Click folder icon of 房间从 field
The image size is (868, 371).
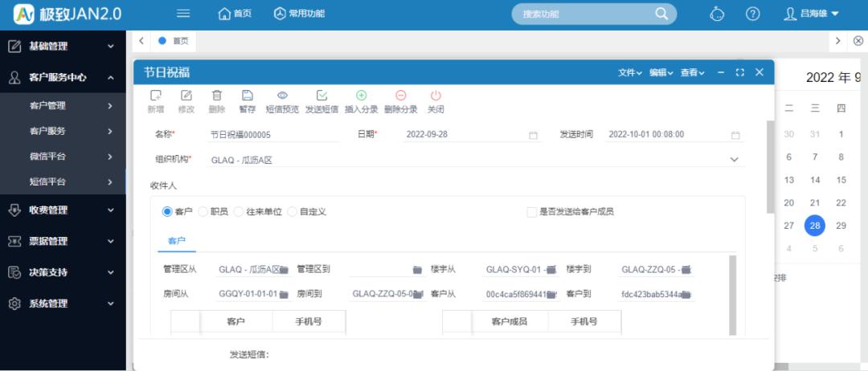pos(284,295)
